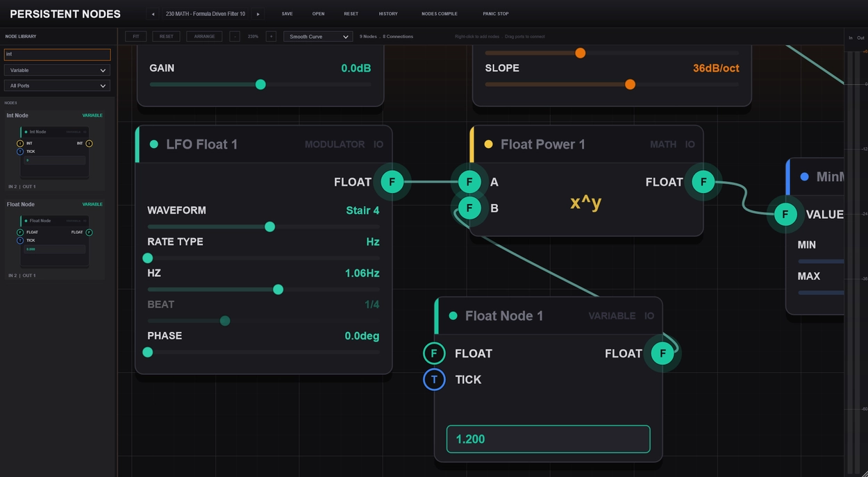
Task: Click the WAVEFORM slider handle
Action: 269,227
